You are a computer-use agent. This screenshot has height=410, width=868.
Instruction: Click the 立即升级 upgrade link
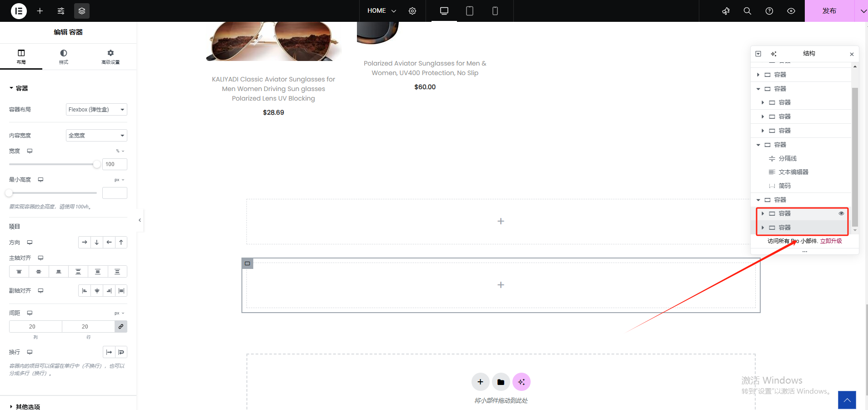831,241
